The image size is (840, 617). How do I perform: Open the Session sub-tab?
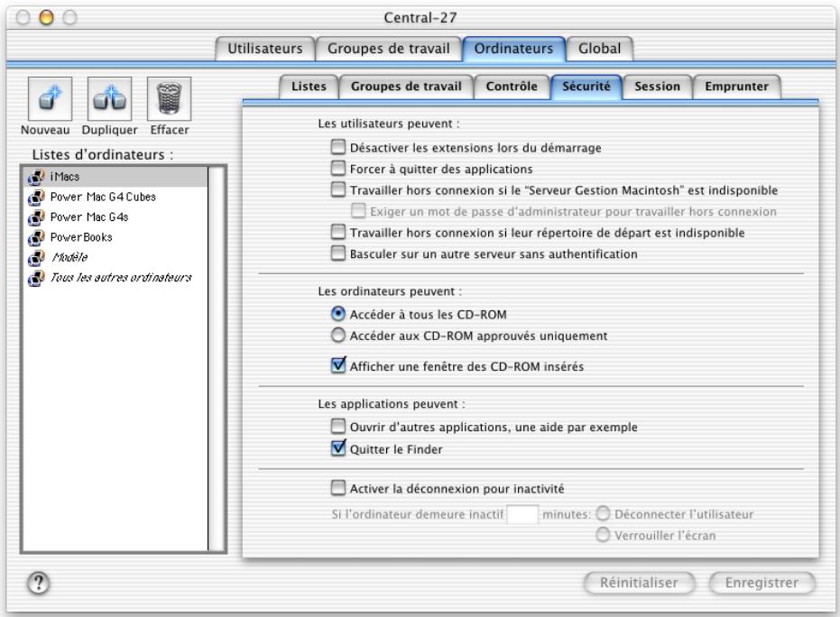[x=658, y=87]
